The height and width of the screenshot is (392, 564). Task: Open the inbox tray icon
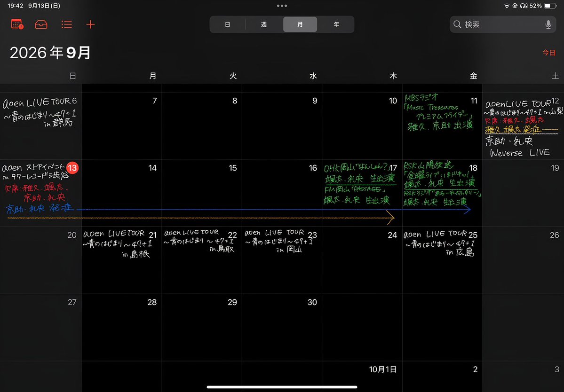tap(41, 24)
